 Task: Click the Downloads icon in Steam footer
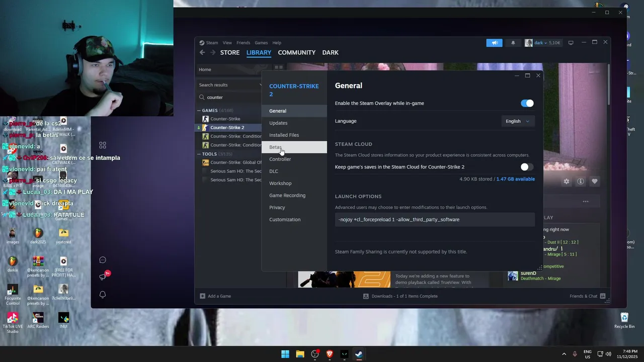click(366, 296)
